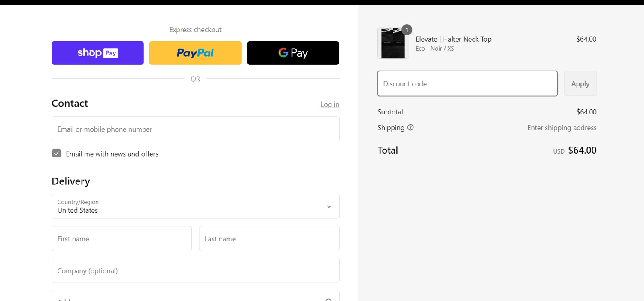Click the Express checkout heading

195,30
